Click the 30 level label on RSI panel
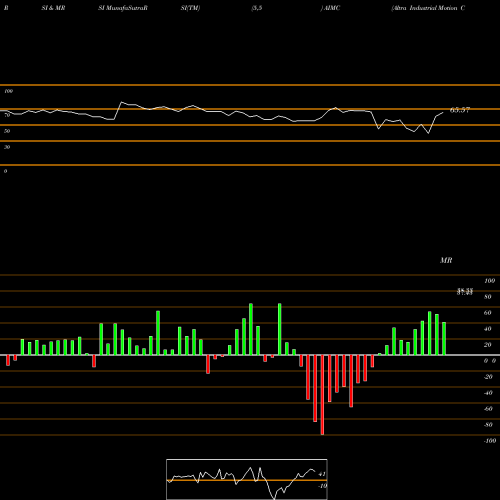500x500 pixels. 7,147
